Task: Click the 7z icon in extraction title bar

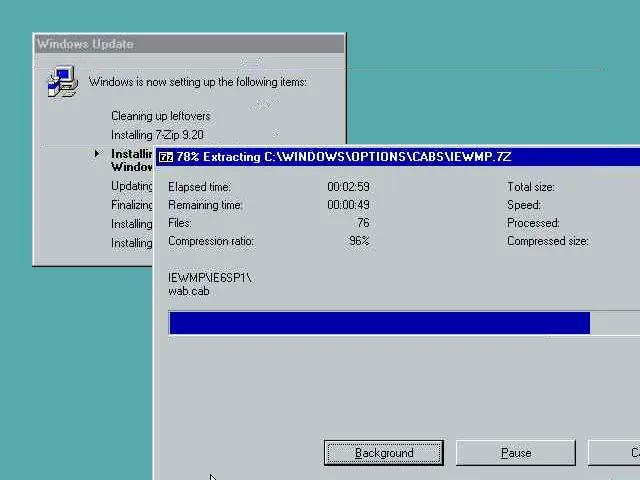Action: pyautogui.click(x=166, y=157)
